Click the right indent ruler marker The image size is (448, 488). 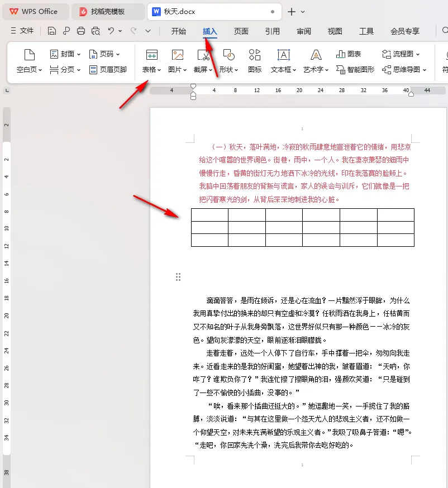[411, 94]
